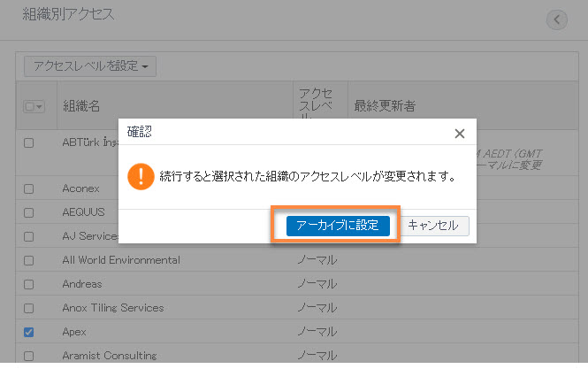Click the dialog message about アクセスレベル change
This screenshot has height=369, width=588.
(x=308, y=176)
